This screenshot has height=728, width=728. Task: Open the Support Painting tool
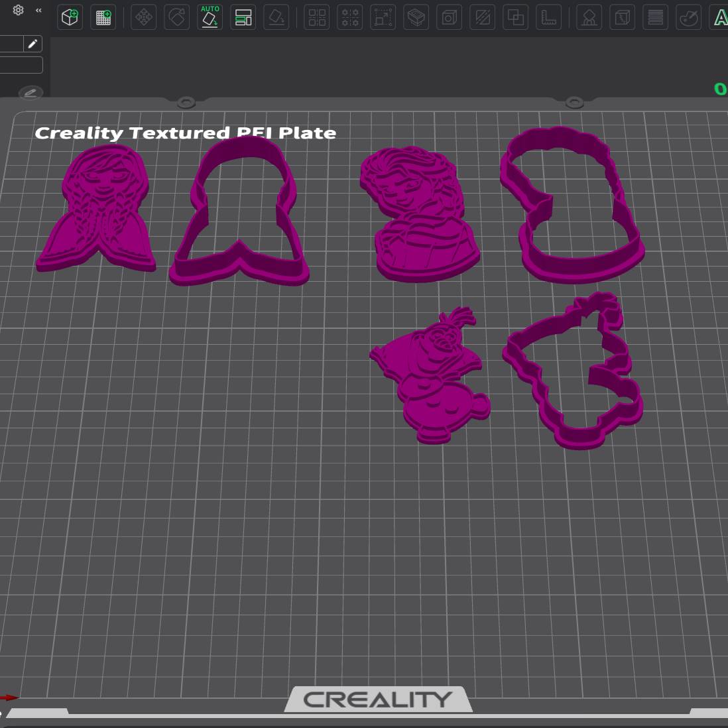[x=589, y=17]
